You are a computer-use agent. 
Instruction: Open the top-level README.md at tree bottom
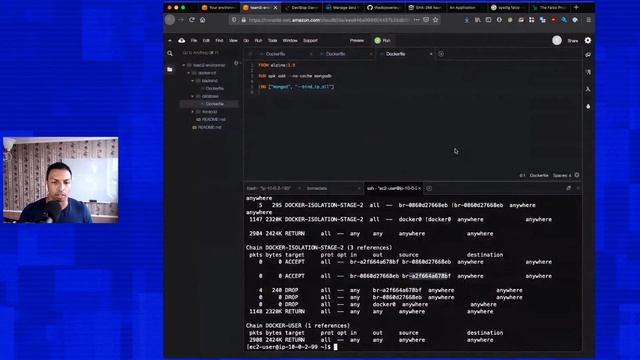click(x=209, y=127)
